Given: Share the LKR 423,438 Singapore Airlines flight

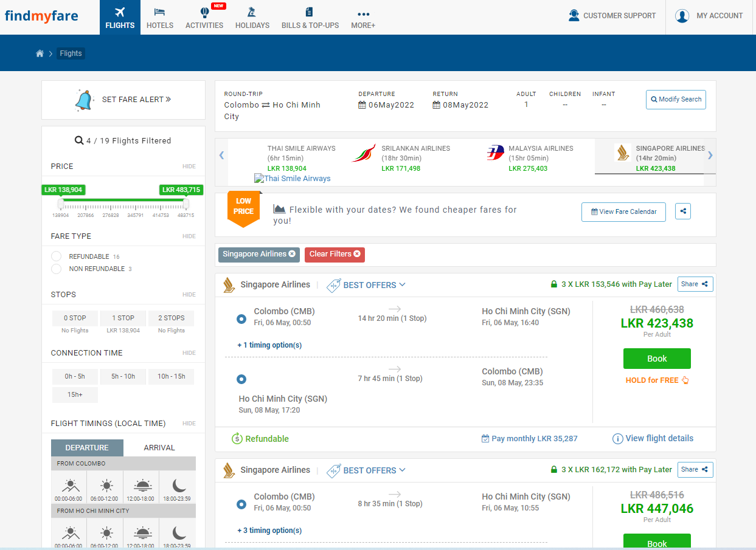Looking at the screenshot, I should (695, 284).
